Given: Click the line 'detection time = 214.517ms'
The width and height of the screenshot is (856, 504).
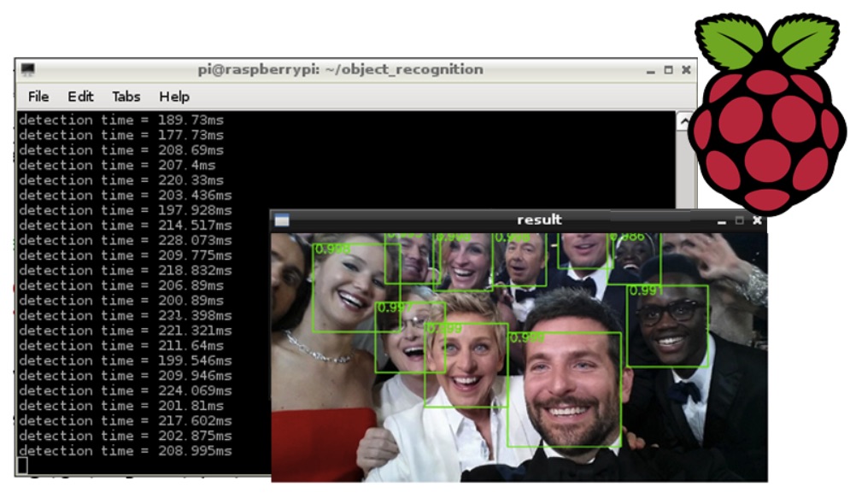Looking at the screenshot, I should 126,225.
